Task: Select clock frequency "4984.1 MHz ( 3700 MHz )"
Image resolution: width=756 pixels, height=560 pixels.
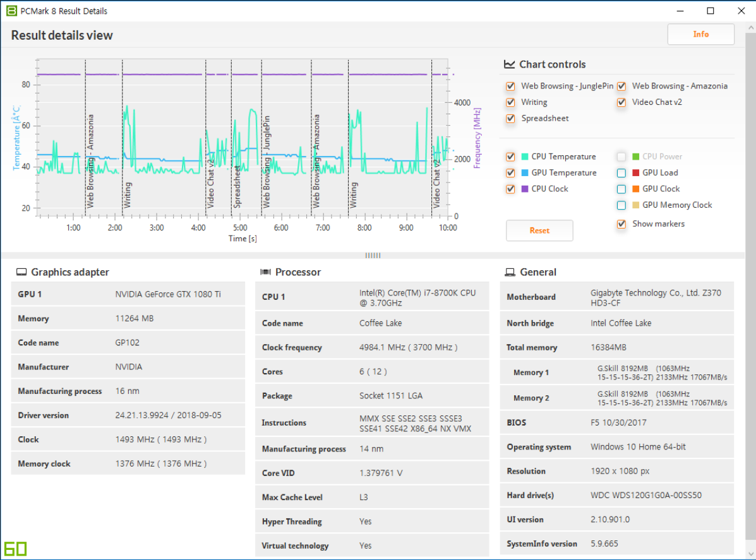Action: coord(409,347)
